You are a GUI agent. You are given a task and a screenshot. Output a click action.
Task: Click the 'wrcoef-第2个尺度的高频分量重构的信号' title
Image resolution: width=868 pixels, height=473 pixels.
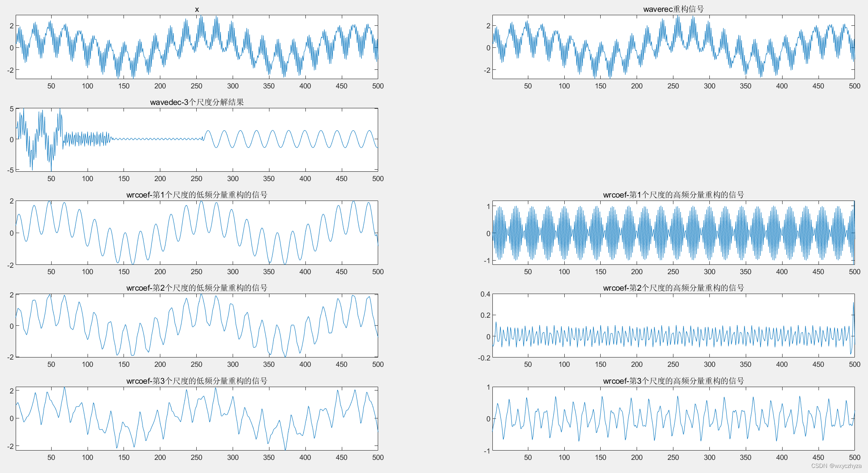click(x=673, y=288)
